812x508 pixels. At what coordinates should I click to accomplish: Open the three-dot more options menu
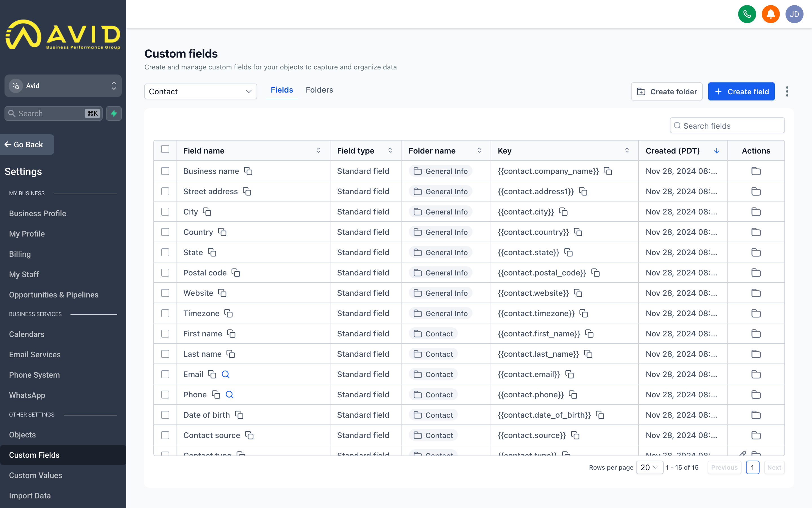(x=787, y=91)
